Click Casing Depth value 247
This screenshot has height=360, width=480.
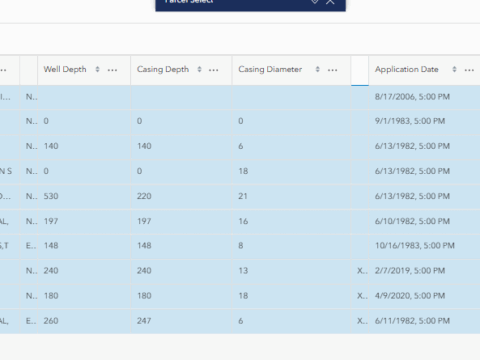(x=144, y=321)
